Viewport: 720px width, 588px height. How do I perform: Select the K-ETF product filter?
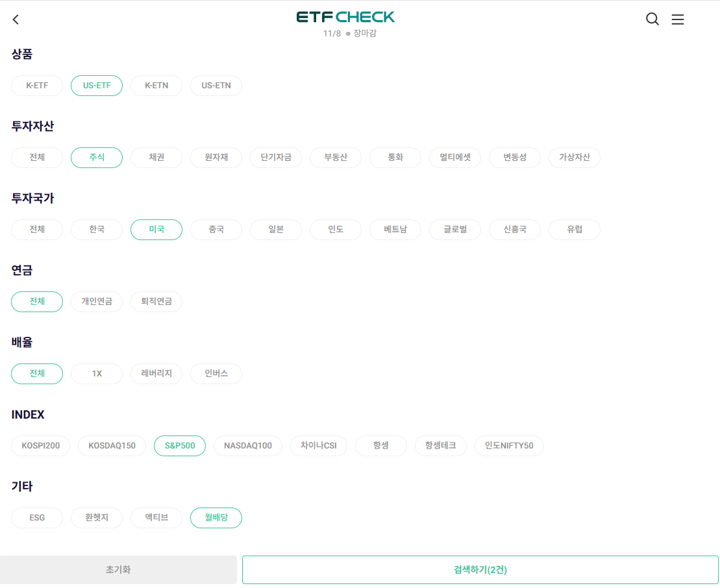[36, 85]
